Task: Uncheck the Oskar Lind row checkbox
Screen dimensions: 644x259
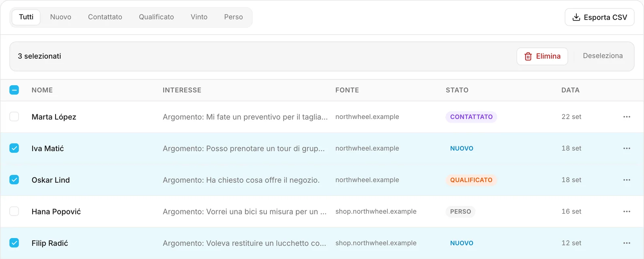Action: 14,180
